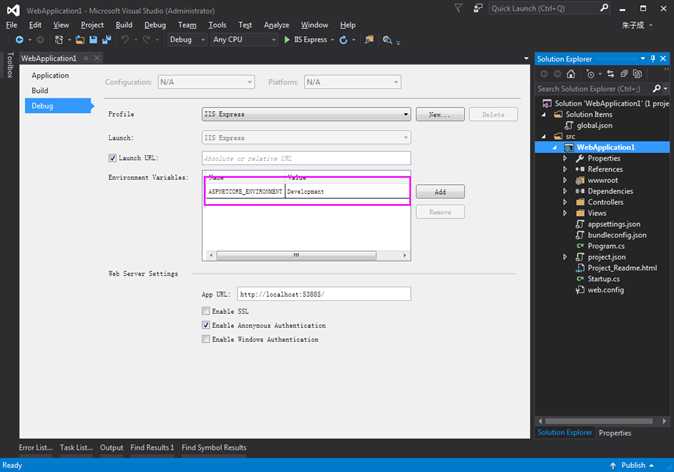
Task: Select the Application settings tab
Action: (50, 75)
